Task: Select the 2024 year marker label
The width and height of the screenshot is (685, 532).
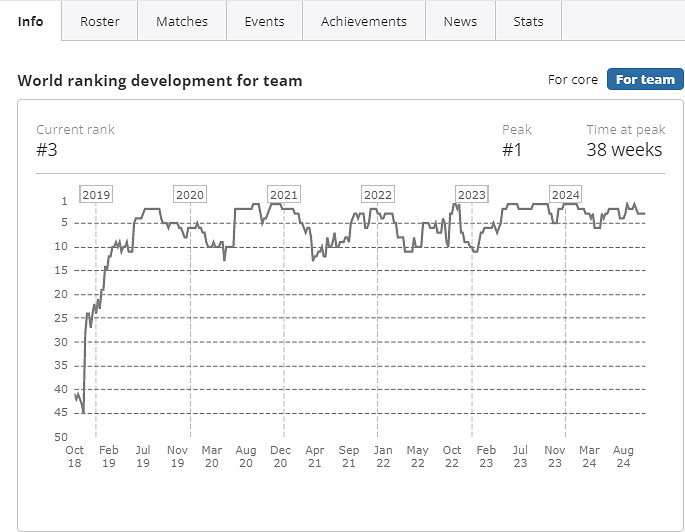Action: tap(566, 195)
